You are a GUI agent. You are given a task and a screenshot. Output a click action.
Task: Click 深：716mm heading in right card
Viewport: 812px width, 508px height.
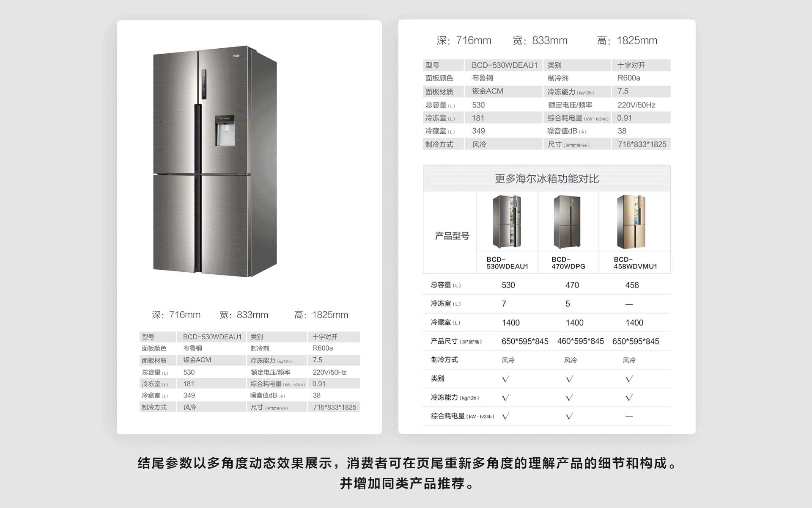click(x=464, y=41)
